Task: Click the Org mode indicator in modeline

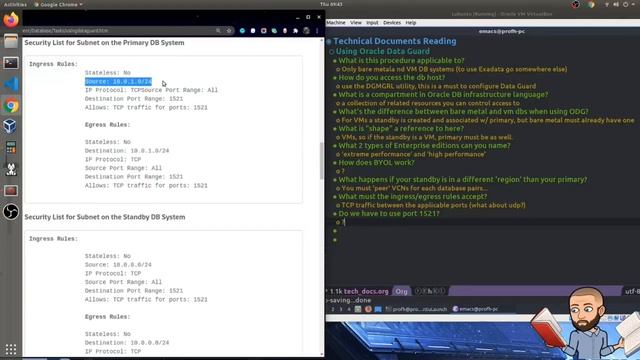Action: pos(402,291)
